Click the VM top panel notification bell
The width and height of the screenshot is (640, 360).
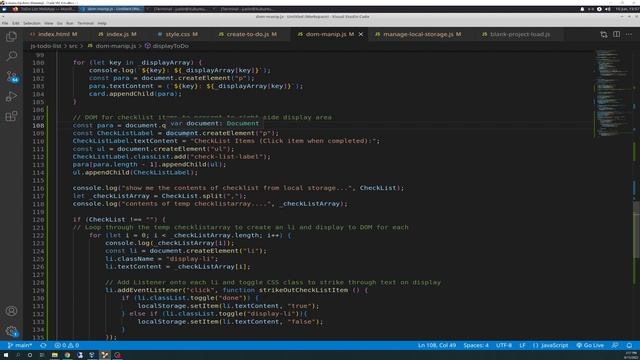coord(582,9)
